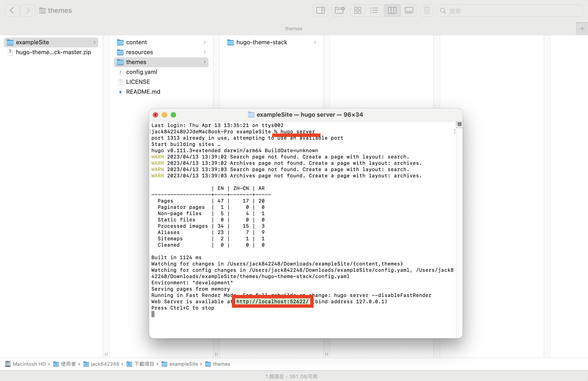The image size is (588, 381).
Task: Select hugo-theme...ck-master.zip file
Action: pyautogui.click(x=51, y=52)
